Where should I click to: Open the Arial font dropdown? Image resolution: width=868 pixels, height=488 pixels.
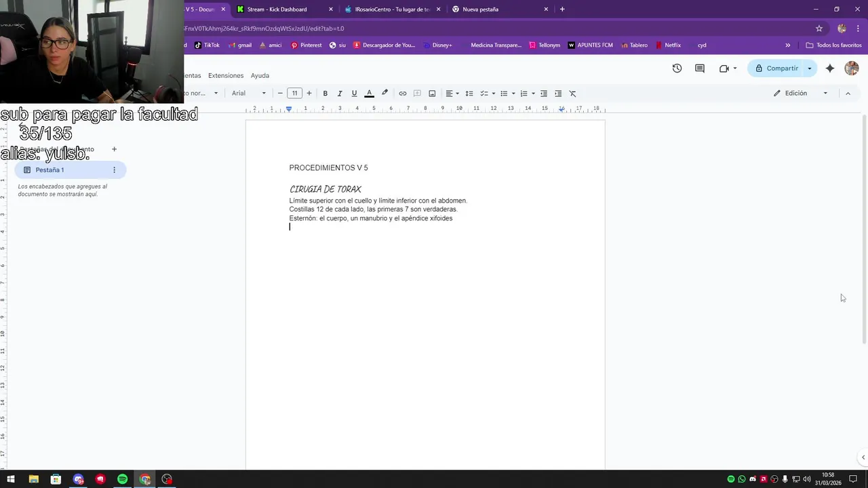[x=249, y=94]
